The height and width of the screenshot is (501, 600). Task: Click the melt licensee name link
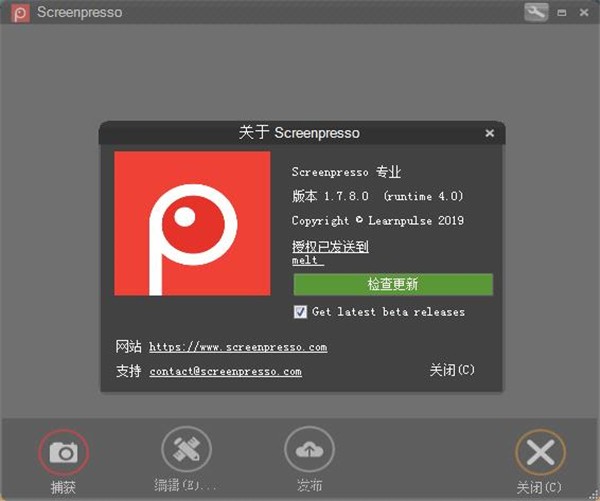coord(308,260)
